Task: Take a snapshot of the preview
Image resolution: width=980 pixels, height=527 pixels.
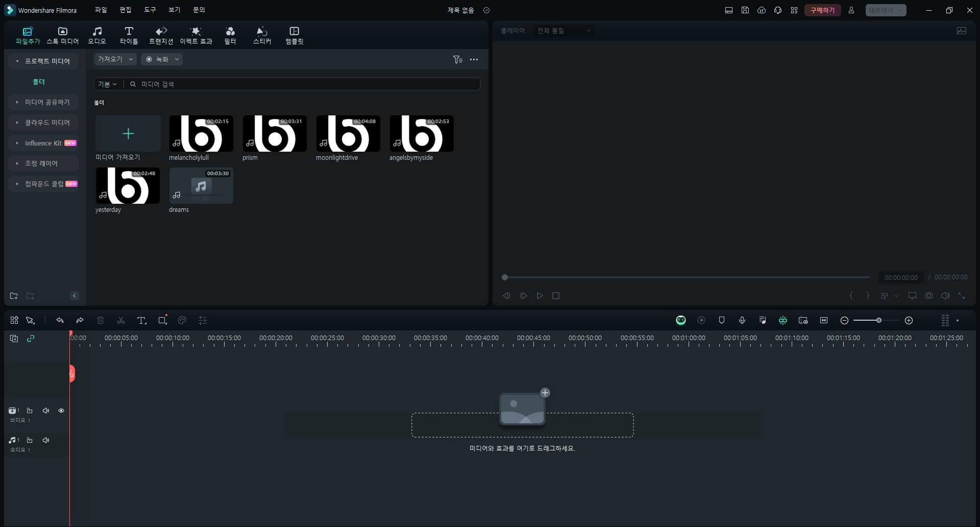Action: (929, 296)
